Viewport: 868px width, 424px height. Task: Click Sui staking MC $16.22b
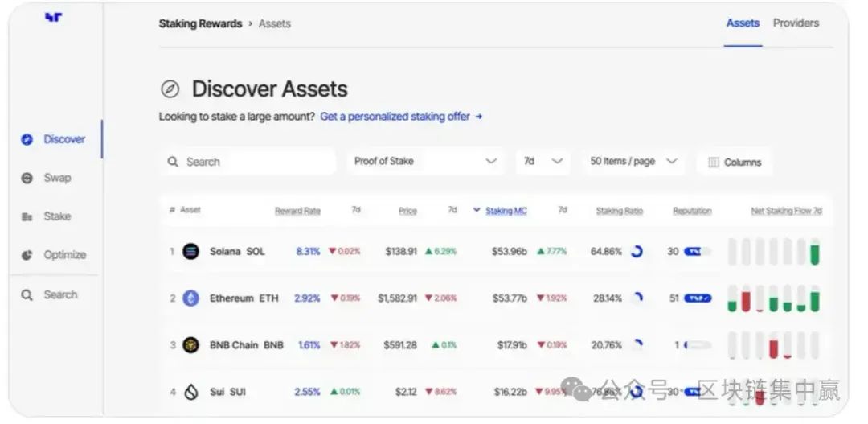510,392
